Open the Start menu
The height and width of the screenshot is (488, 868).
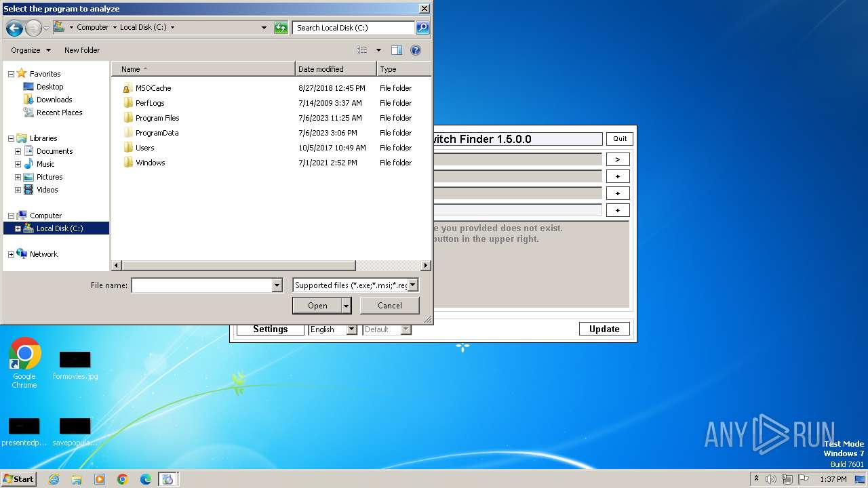tap(18, 479)
